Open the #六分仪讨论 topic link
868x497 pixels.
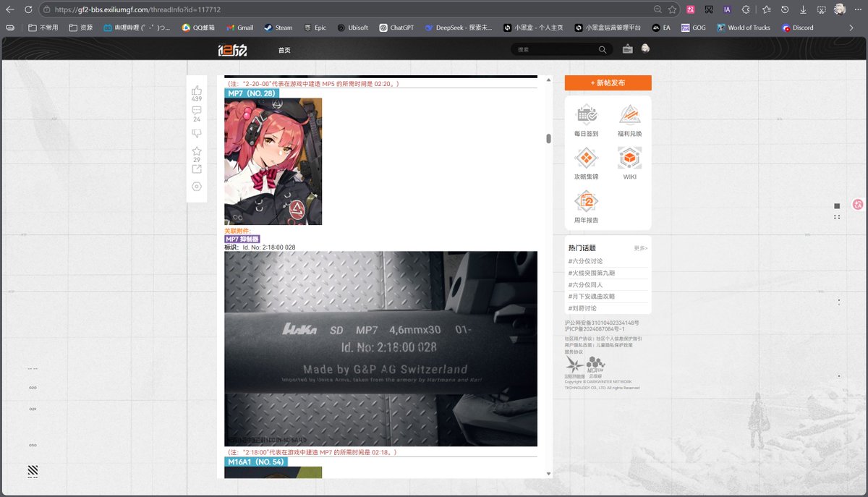(x=586, y=260)
